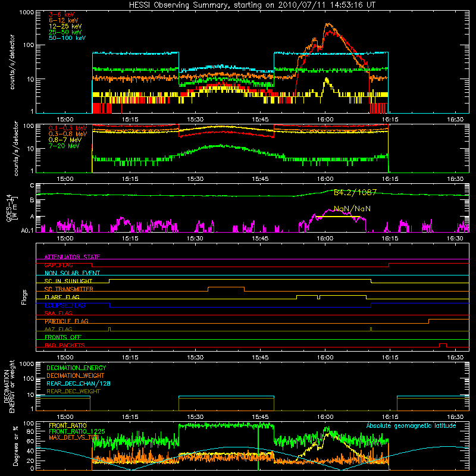Select the FLARE_FLAG label
This screenshot has width=476, height=476.
tap(62, 297)
